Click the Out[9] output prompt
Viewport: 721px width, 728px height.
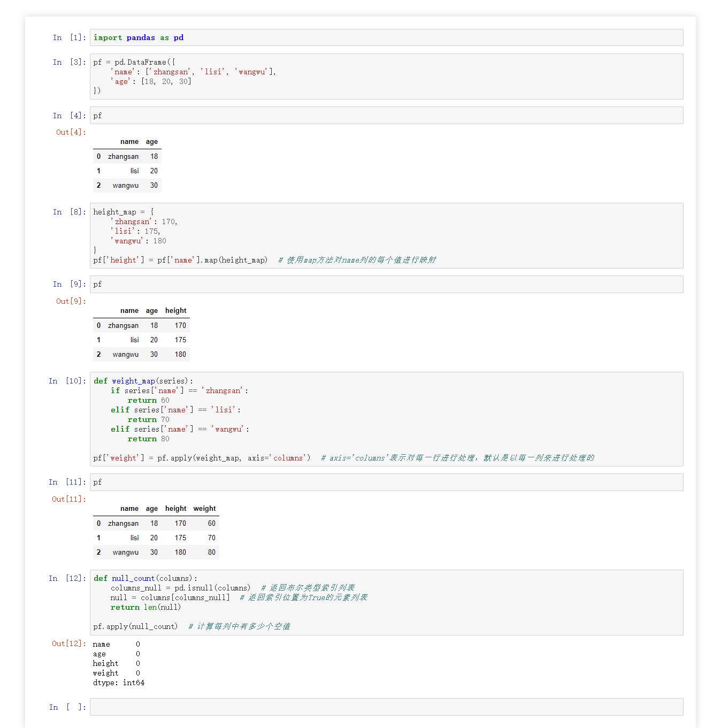71,301
